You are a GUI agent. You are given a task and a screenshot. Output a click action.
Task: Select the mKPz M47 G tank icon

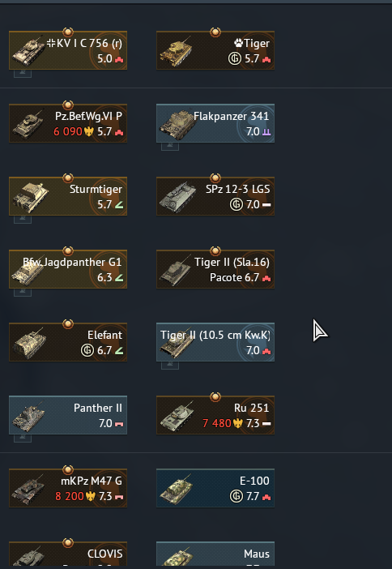(28, 490)
